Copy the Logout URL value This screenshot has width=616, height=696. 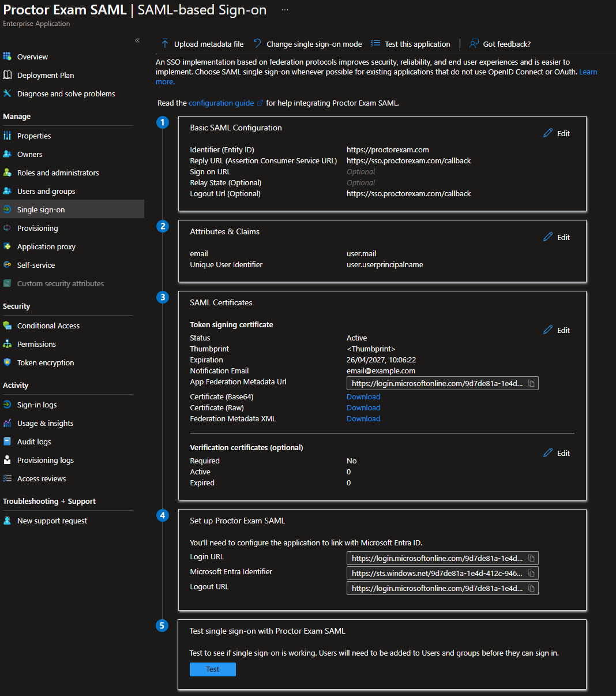click(x=532, y=588)
